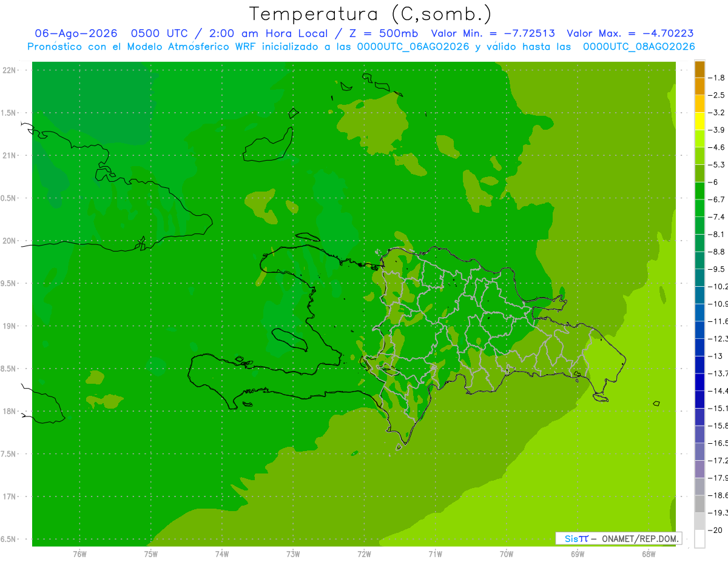Click the 73W longitude axis label
Image resolution: width=728 pixels, height=562 pixels.
click(293, 554)
